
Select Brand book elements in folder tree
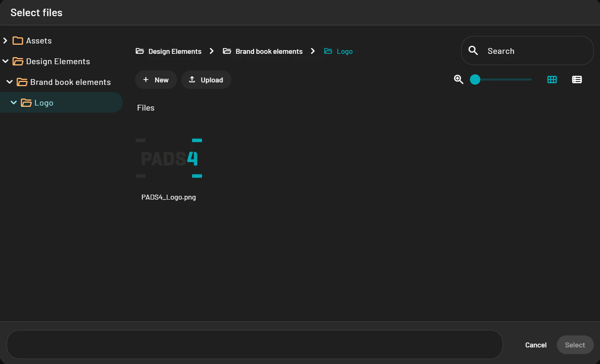pyautogui.click(x=70, y=82)
